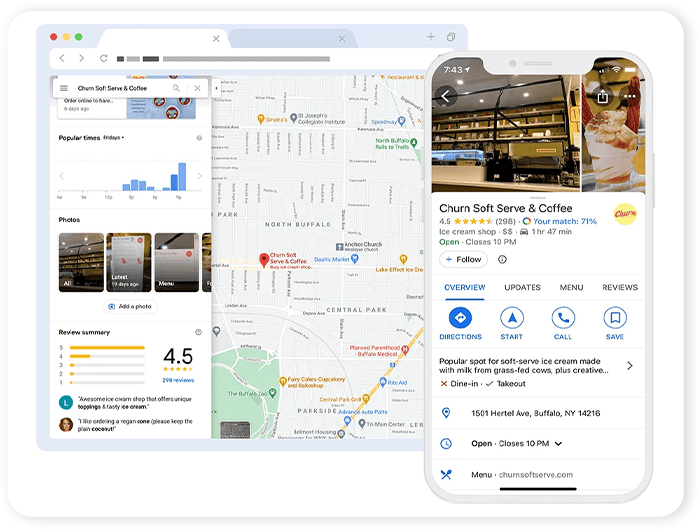The height and width of the screenshot is (530, 700).
Task: Clear the Churn Soft Serve search query
Action: [197, 88]
